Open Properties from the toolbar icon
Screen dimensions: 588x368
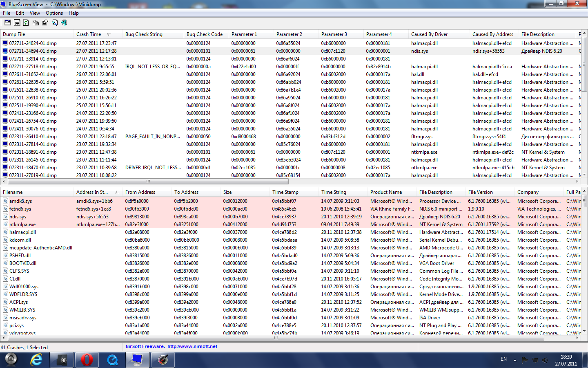coord(45,23)
